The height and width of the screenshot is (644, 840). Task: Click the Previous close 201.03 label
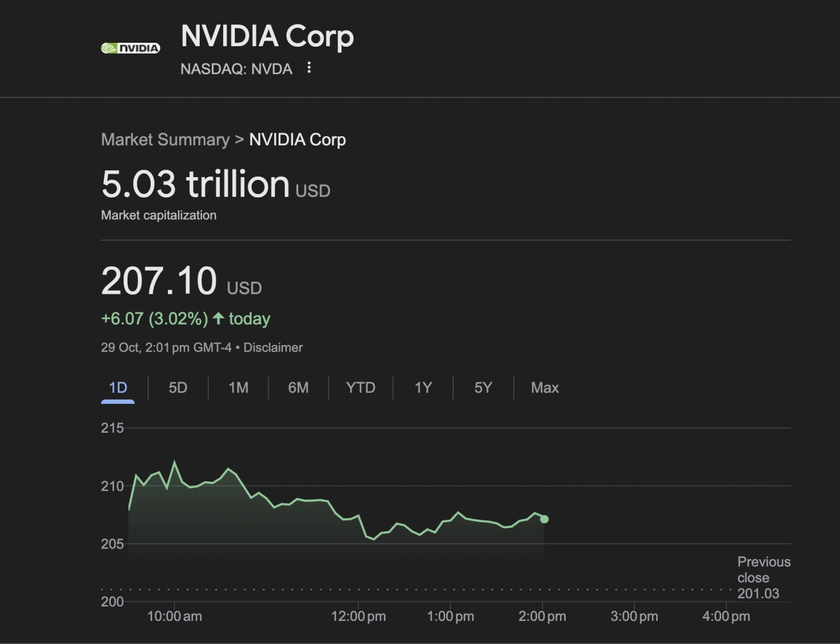pos(763,577)
